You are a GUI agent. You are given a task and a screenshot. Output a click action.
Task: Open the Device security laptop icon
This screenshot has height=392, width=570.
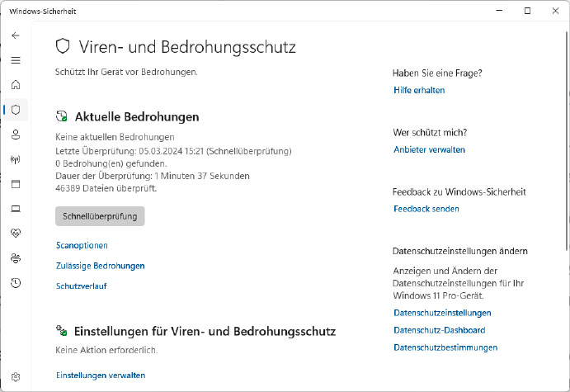pos(16,209)
